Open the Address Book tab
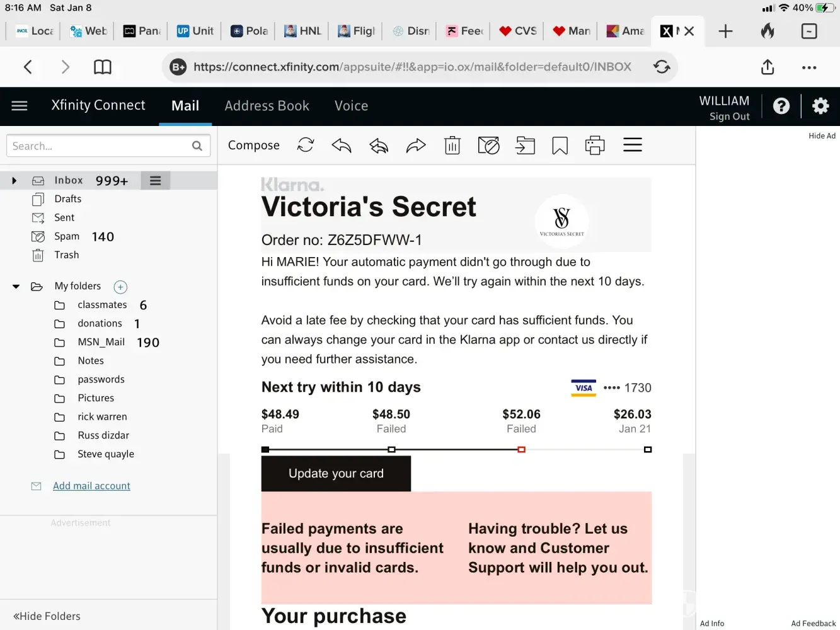840x630 pixels. (x=267, y=106)
